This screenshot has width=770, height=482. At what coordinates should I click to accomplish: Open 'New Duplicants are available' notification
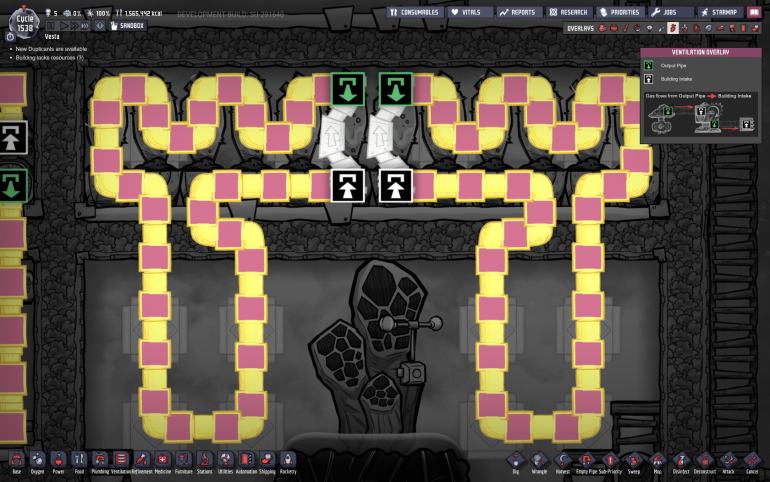(51, 49)
